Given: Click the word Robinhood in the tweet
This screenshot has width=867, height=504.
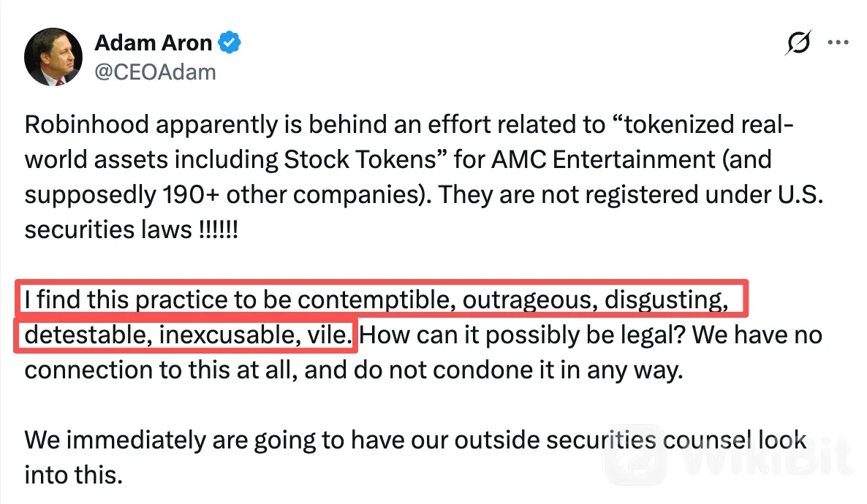Looking at the screenshot, I should (87, 124).
